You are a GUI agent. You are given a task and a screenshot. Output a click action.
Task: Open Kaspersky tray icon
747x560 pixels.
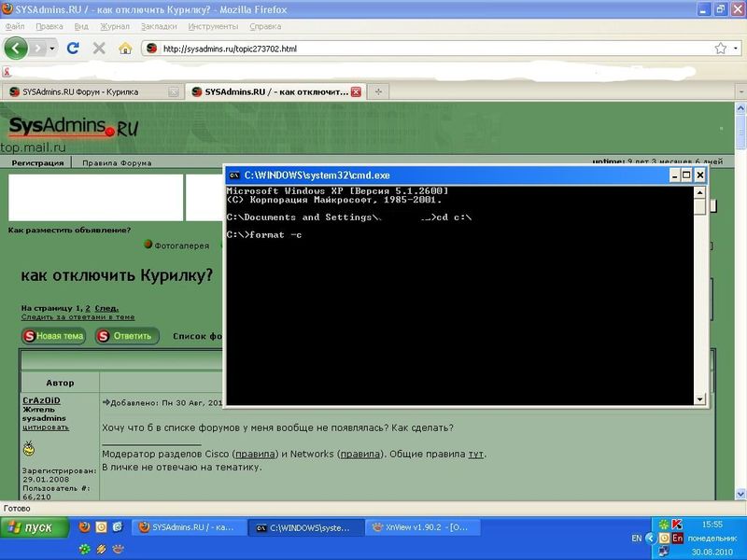[x=677, y=525]
